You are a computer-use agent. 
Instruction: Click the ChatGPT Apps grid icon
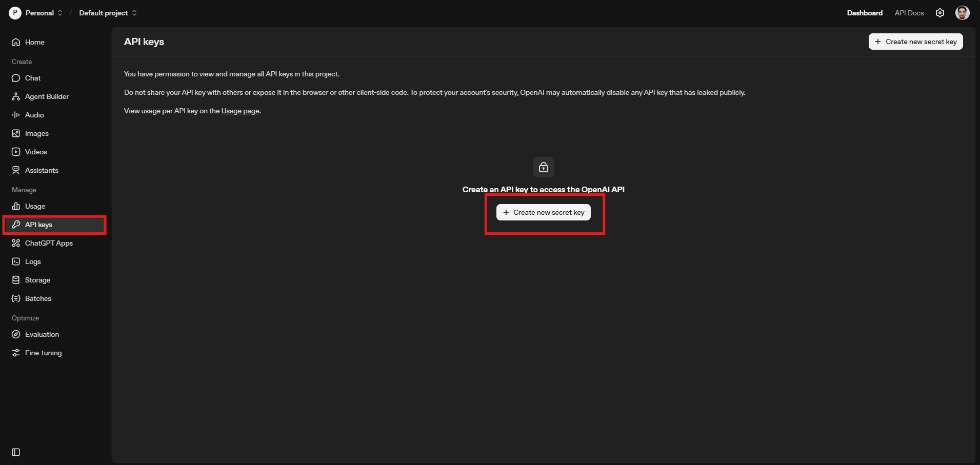16,243
